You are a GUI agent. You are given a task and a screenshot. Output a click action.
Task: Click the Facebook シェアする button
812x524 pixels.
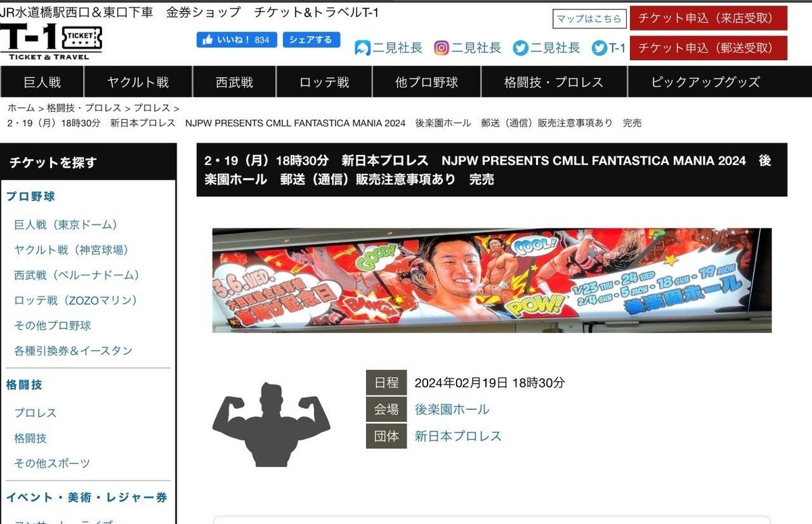[311, 40]
